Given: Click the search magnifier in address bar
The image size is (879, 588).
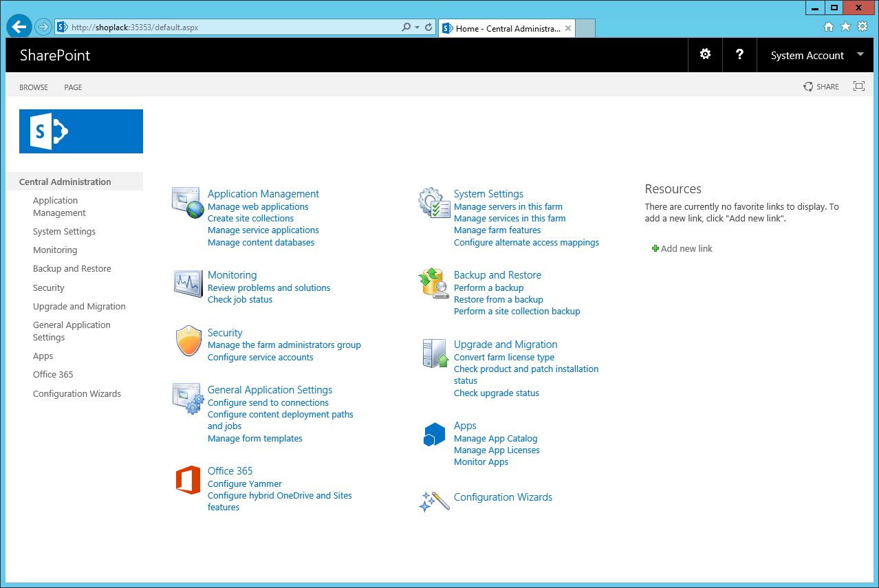Looking at the screenshot, I should click(406, 28).
